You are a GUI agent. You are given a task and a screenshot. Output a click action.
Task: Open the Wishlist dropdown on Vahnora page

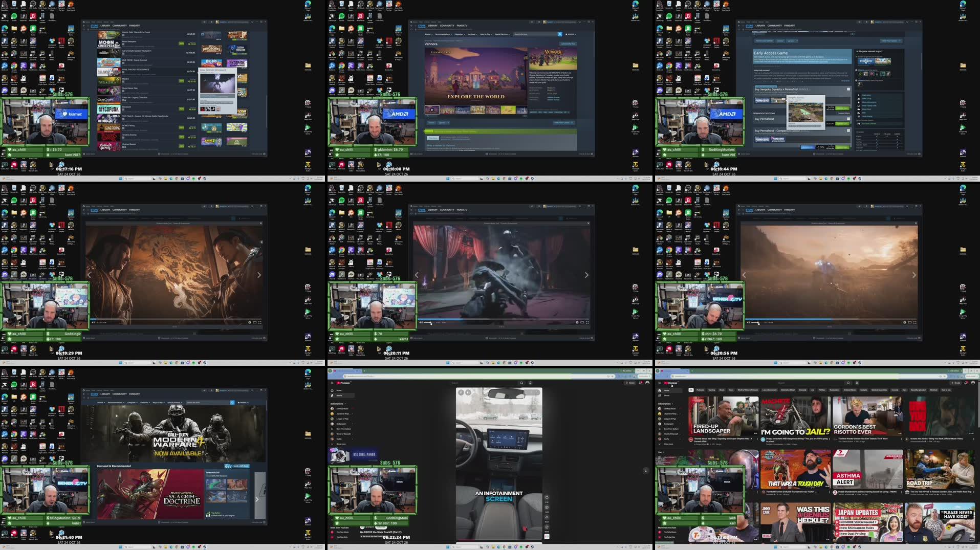571,34
